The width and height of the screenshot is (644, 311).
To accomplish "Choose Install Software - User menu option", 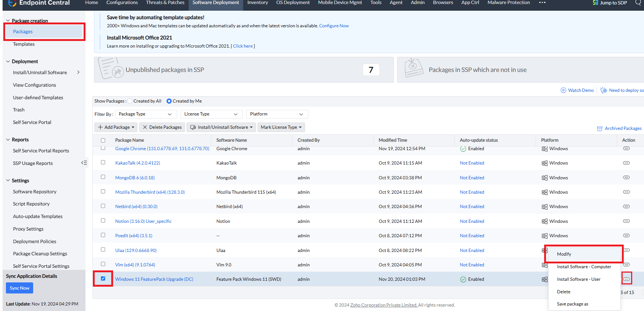I will 584,279.
